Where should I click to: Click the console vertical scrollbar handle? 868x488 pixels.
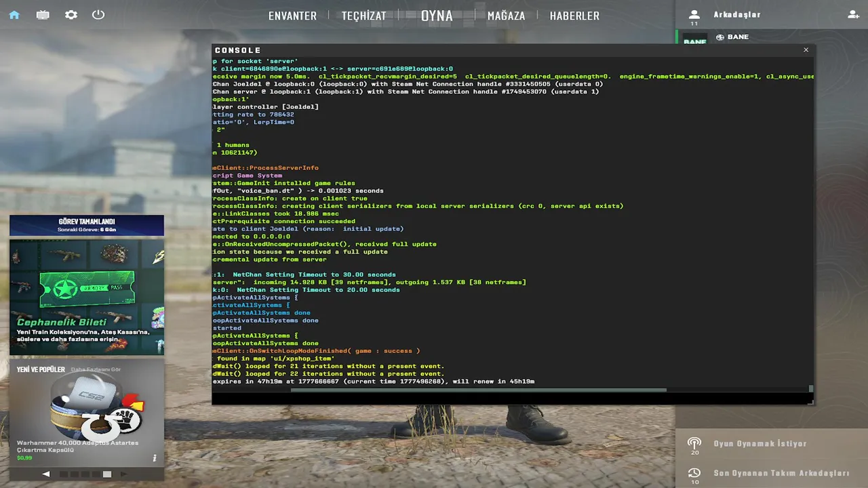click(810, 389)
